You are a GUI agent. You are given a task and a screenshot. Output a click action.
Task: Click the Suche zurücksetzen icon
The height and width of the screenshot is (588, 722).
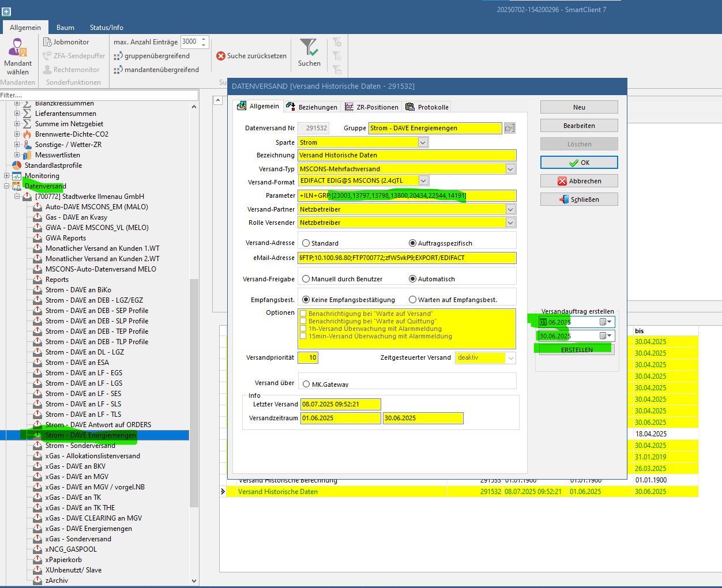tap(221, 56)
